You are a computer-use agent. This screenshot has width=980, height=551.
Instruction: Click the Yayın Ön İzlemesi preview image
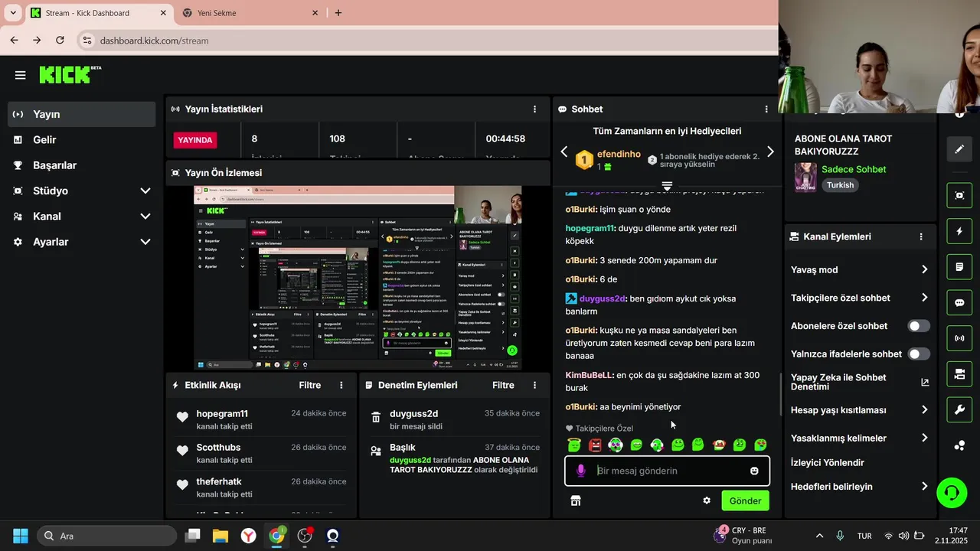pyautogui.click(x=358, y=278)
